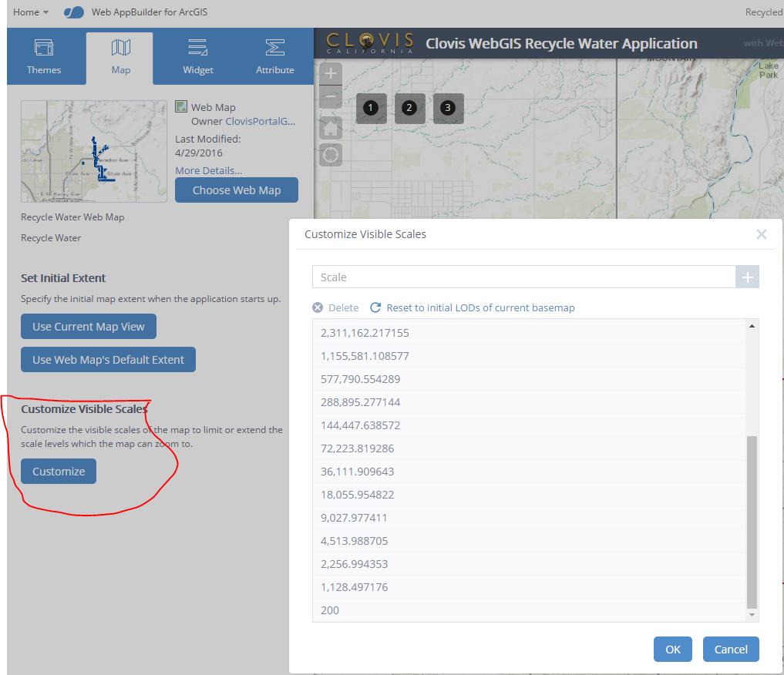
Task: Open the Home dropdown menu
Action: point(31,12)
